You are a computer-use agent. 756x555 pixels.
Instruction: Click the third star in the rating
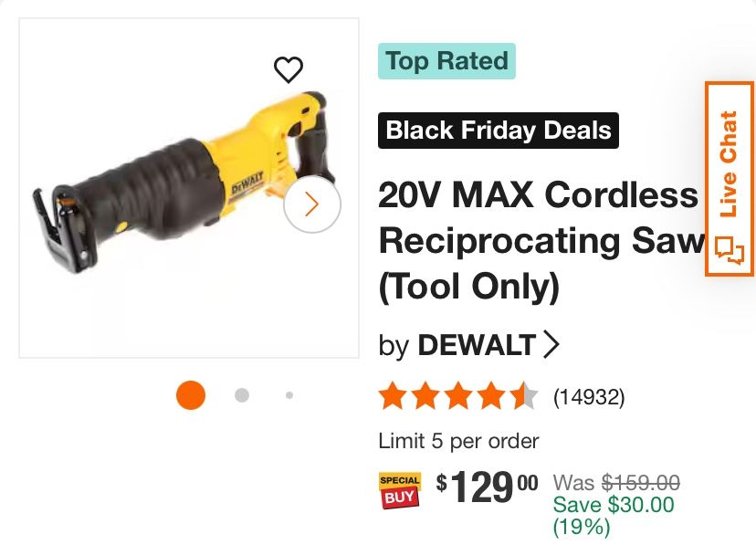458,396
